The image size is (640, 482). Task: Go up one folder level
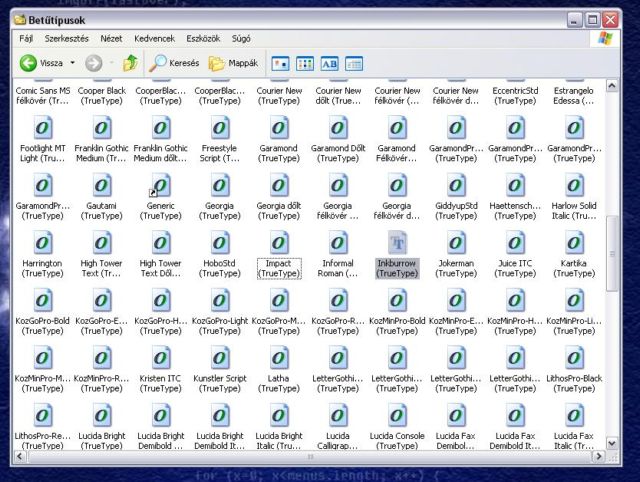point(130,63)
